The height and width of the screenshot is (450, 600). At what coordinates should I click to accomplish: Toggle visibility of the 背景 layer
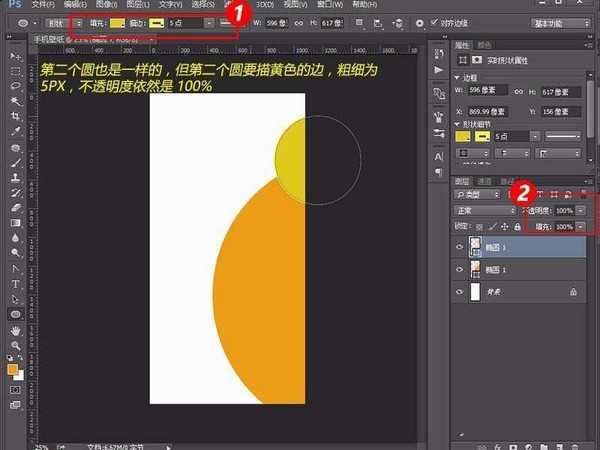[x=460, y=292]
